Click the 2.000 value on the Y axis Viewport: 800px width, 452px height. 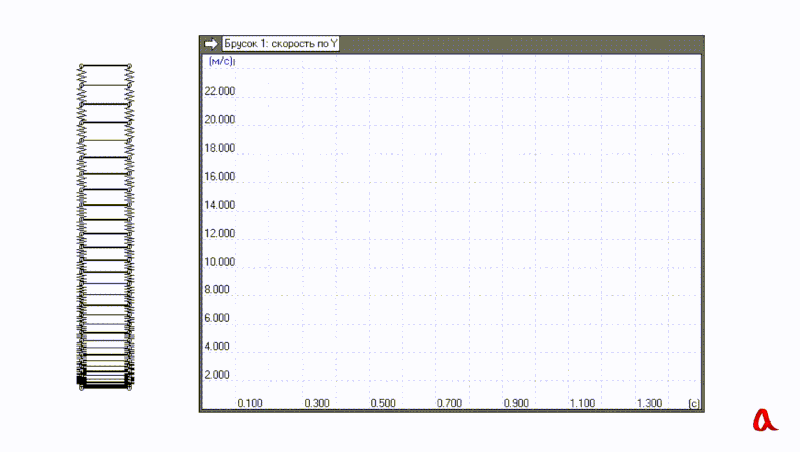[x=217, y=375]
